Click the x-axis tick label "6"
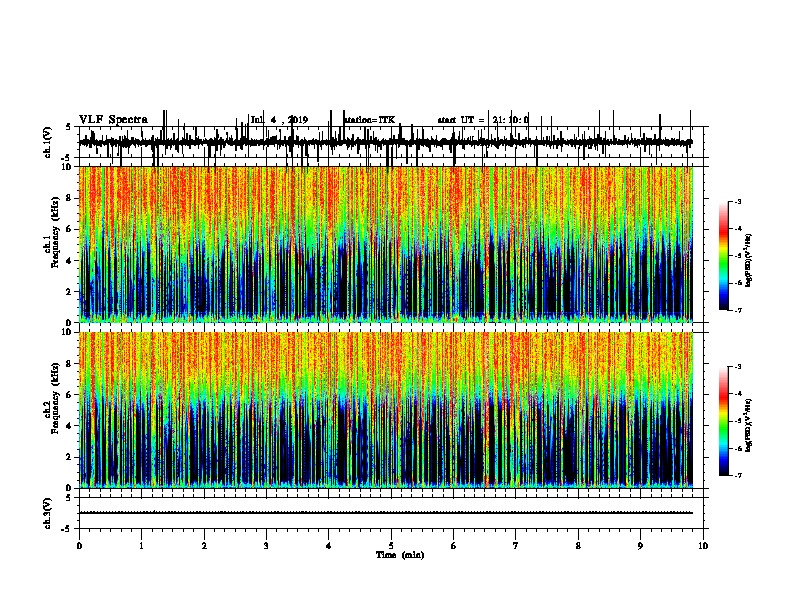The height and width of the screenshot is (612, 792). [454, 546]
